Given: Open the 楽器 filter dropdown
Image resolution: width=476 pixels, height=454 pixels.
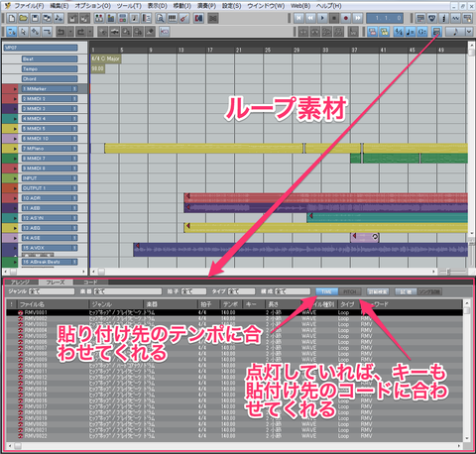Looking at the screenshot, I should tap(128, 291).
